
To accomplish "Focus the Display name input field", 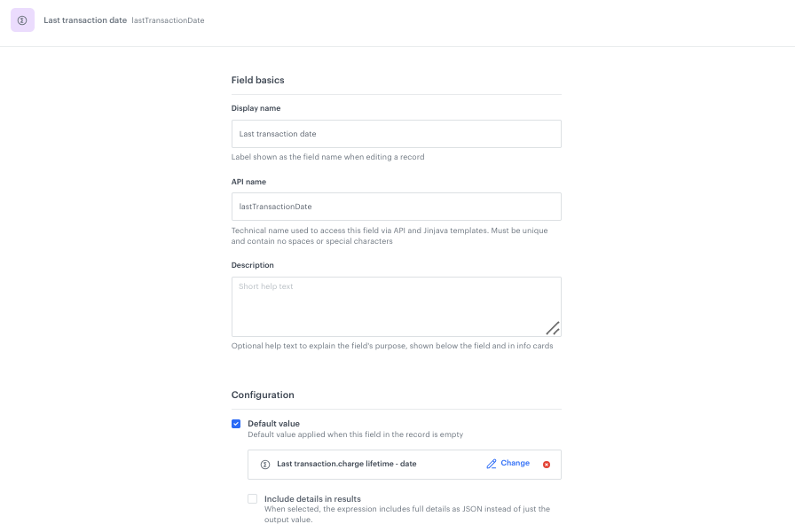I will [x=396, y=134].
